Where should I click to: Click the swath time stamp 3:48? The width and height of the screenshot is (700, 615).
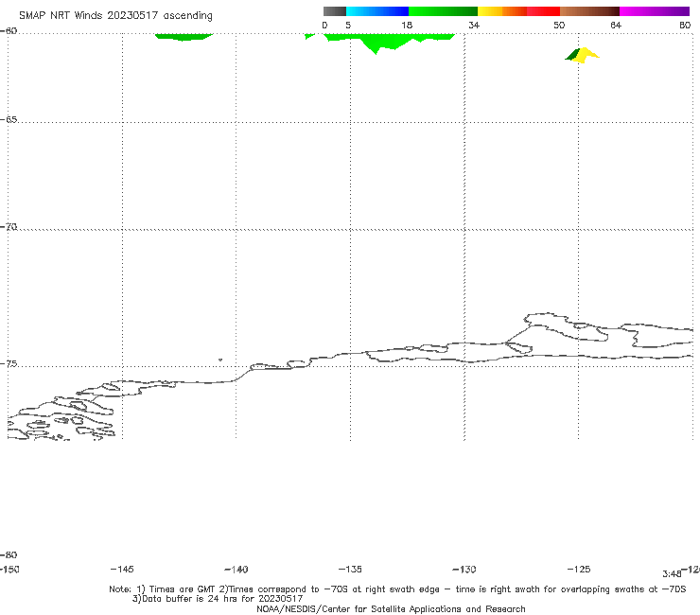tap(672, 574)
